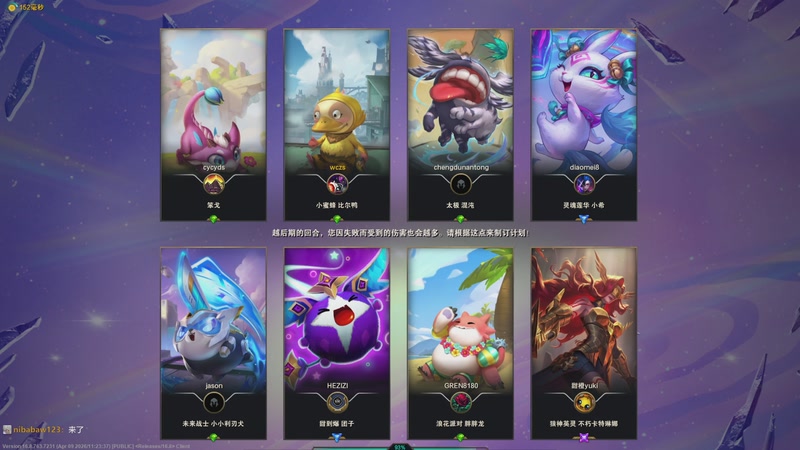Select the purple star ball card of HEZIZI
The width and height of the screenshot is (800, 450).
click(x=337, y=343)
